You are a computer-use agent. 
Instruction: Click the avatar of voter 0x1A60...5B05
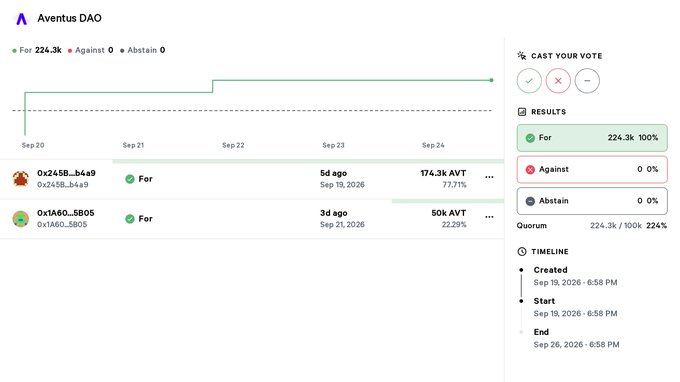[20, 219]
